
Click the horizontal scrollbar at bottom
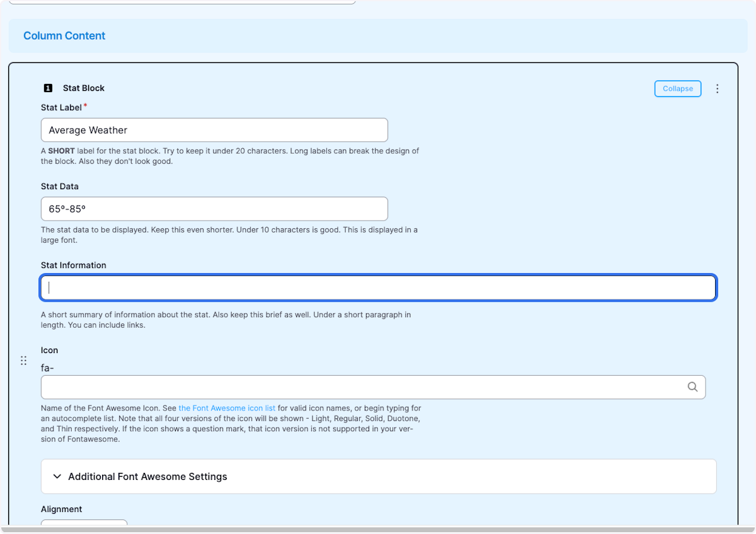point(378,530)
